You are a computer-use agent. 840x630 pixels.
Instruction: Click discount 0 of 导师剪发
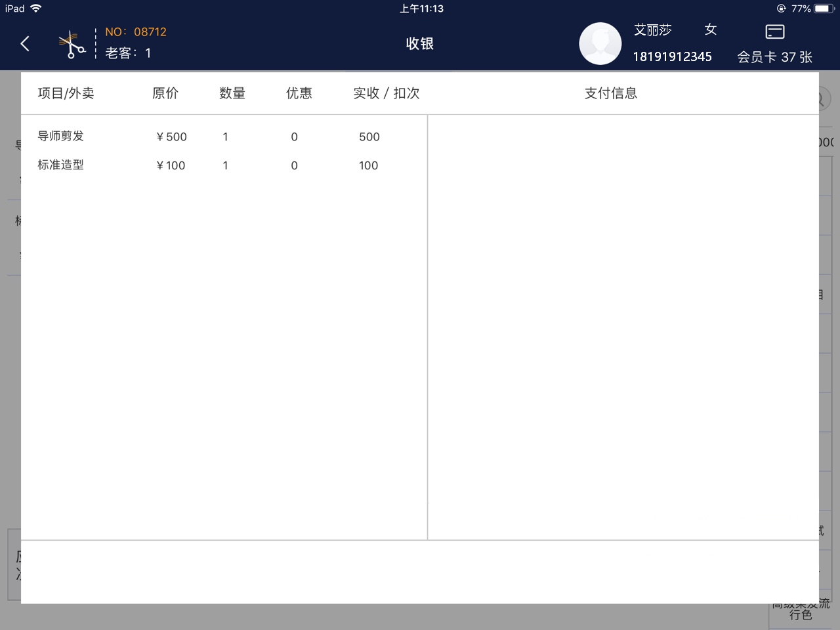click(294, 136)
